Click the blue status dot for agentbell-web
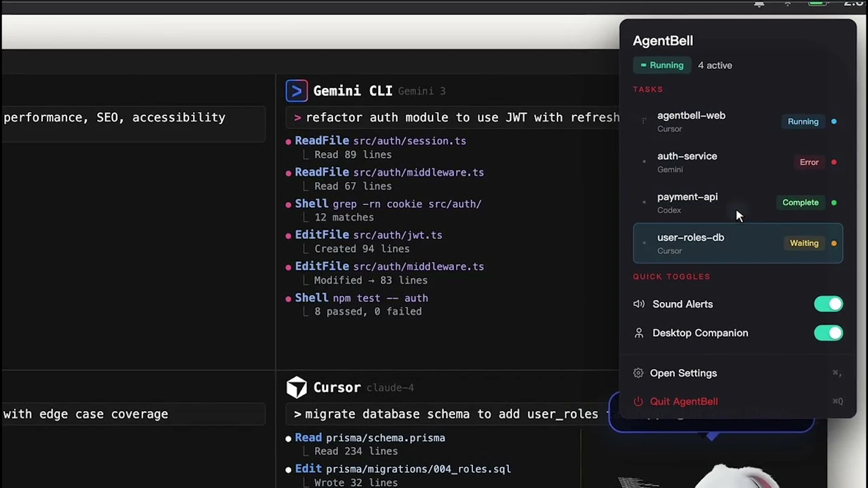Viewport: 868px width, 488px height. coord(834,121)
